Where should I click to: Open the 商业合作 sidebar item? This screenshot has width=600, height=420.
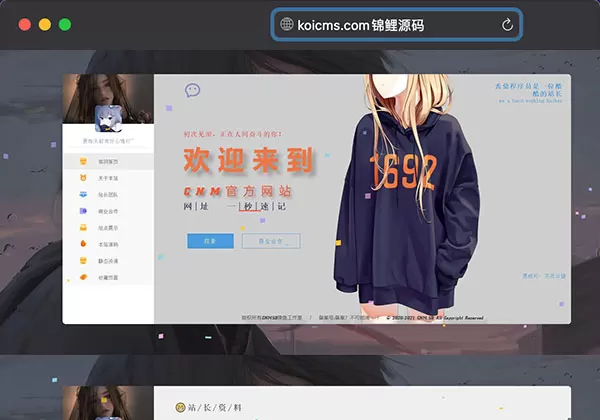pyautogui.click(x=108, y=211)
